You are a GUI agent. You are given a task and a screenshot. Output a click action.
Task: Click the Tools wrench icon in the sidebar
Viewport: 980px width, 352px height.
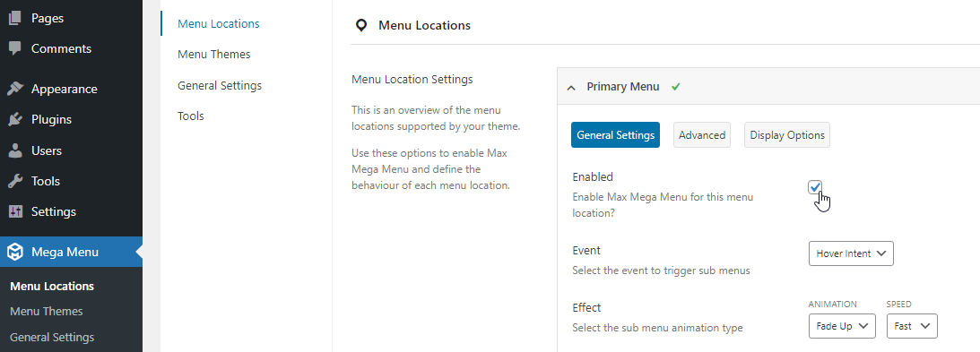15,181
